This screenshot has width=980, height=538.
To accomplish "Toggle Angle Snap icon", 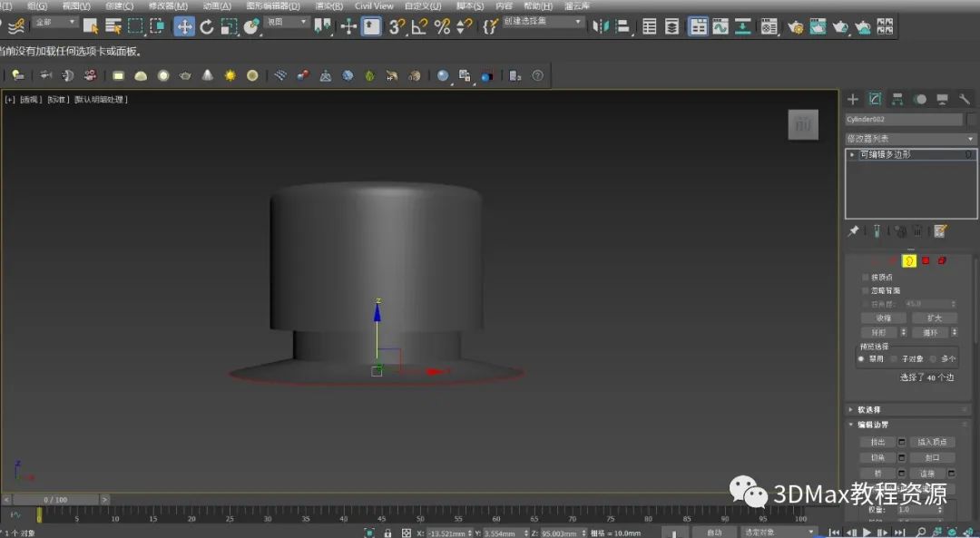I will click(x=419, y=26).
